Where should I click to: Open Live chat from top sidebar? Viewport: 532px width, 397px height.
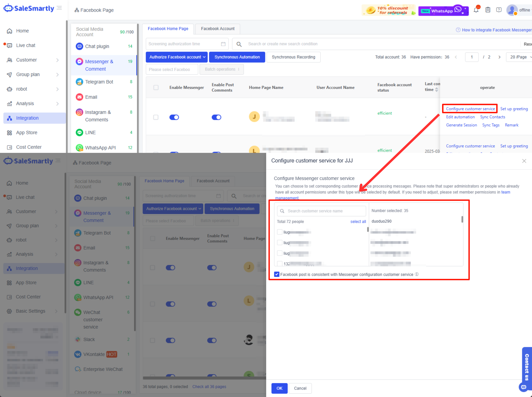click(x=26, y=45)
